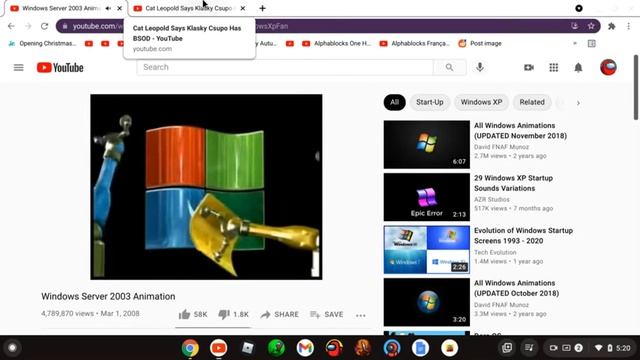Screen dimensions: 640x360
Task: Open Google Docs from the shelf
Action: point(420,348)
